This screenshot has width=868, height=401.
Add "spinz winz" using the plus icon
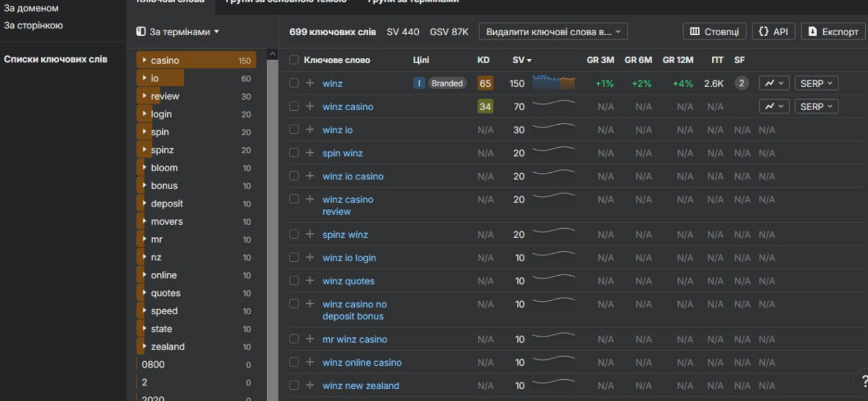pos(310,235)
